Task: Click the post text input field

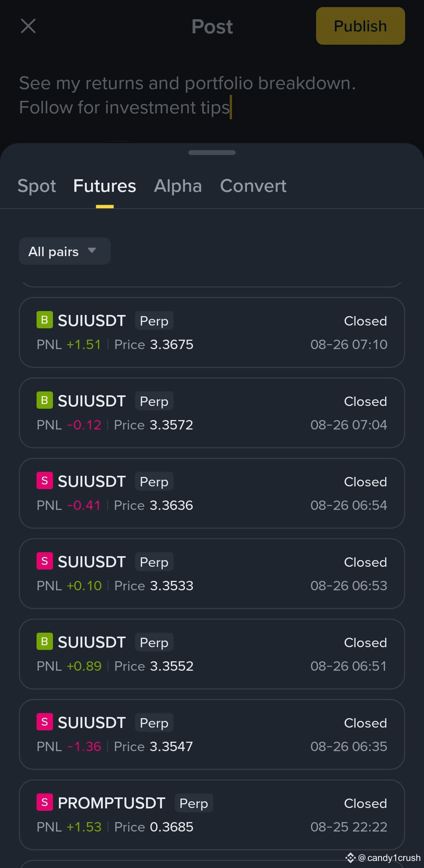Action: click(x=212, y=95)
